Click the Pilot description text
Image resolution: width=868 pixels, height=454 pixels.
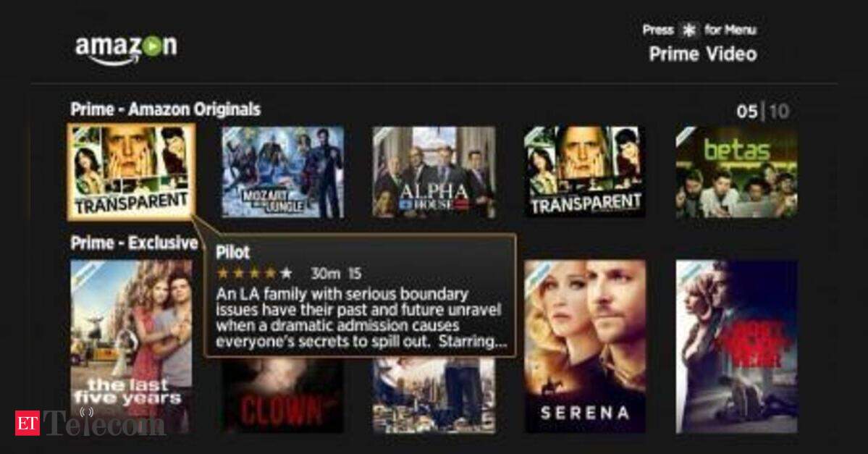[x=361, y=318]
